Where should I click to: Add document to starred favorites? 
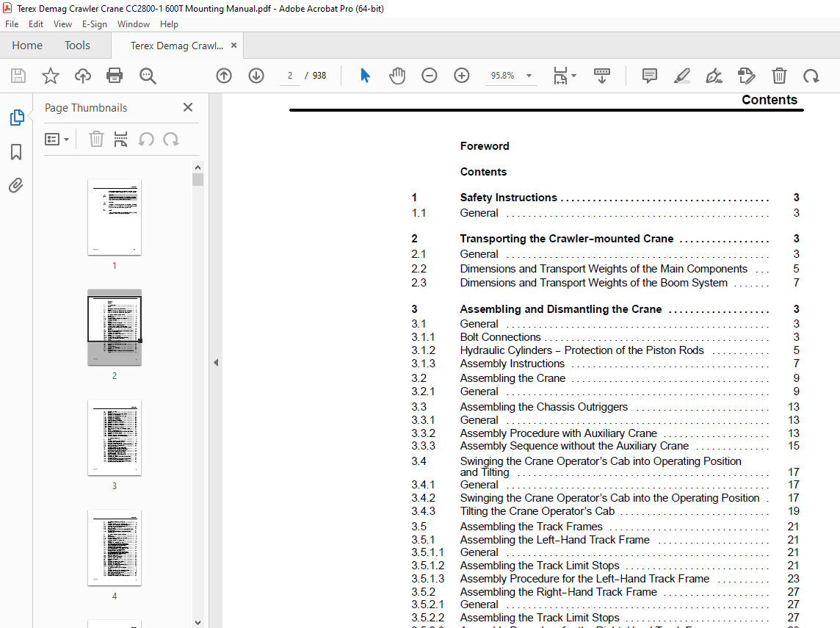tap(51, 76)
